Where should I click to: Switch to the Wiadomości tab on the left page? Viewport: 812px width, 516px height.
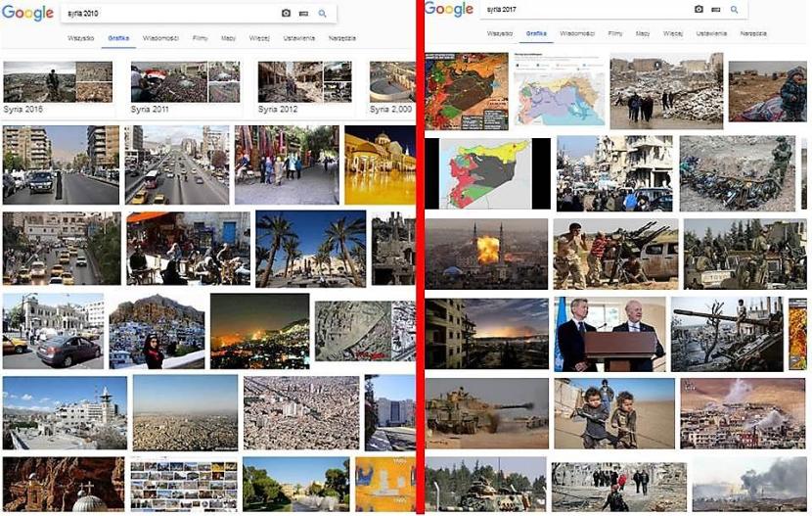coord(160,38)
